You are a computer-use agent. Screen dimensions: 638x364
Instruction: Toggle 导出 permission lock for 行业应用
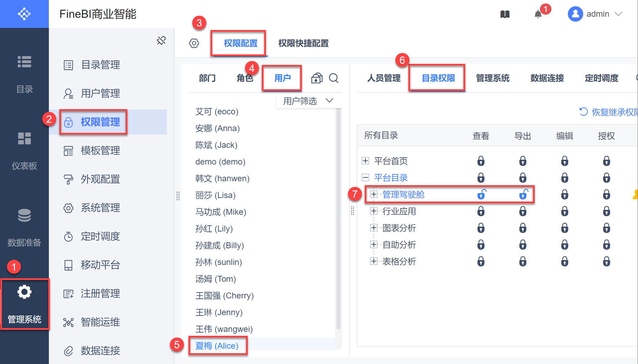[523, 211]
